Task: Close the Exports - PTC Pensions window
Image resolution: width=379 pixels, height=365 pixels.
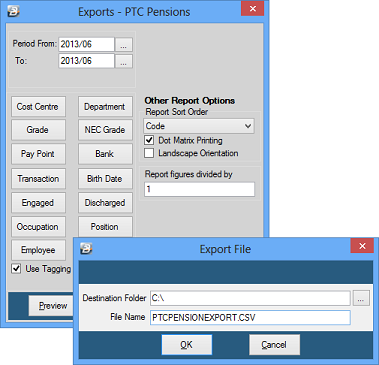Action: (x=253, y=9)
